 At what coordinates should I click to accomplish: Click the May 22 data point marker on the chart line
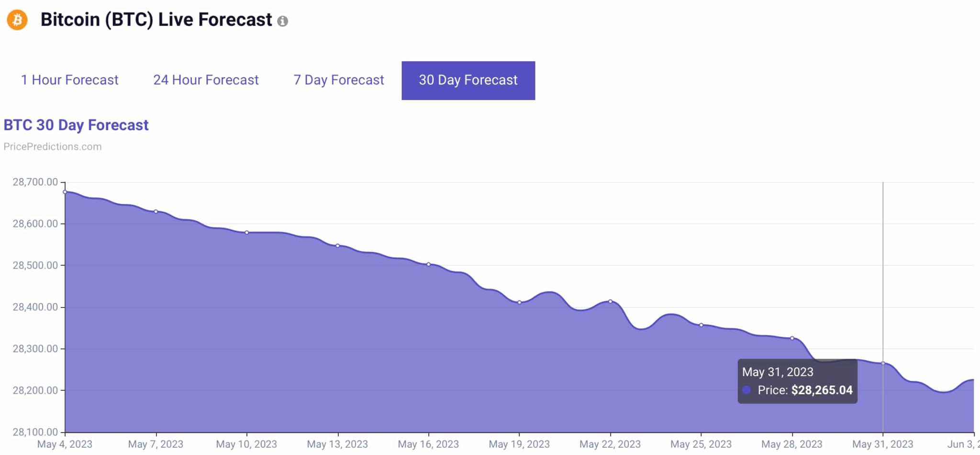611,301
